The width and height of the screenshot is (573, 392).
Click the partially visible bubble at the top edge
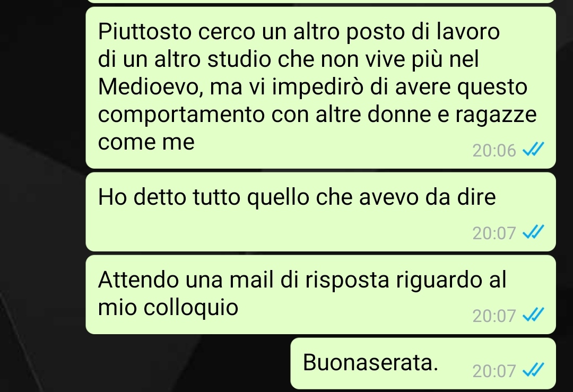click(320, 2)
